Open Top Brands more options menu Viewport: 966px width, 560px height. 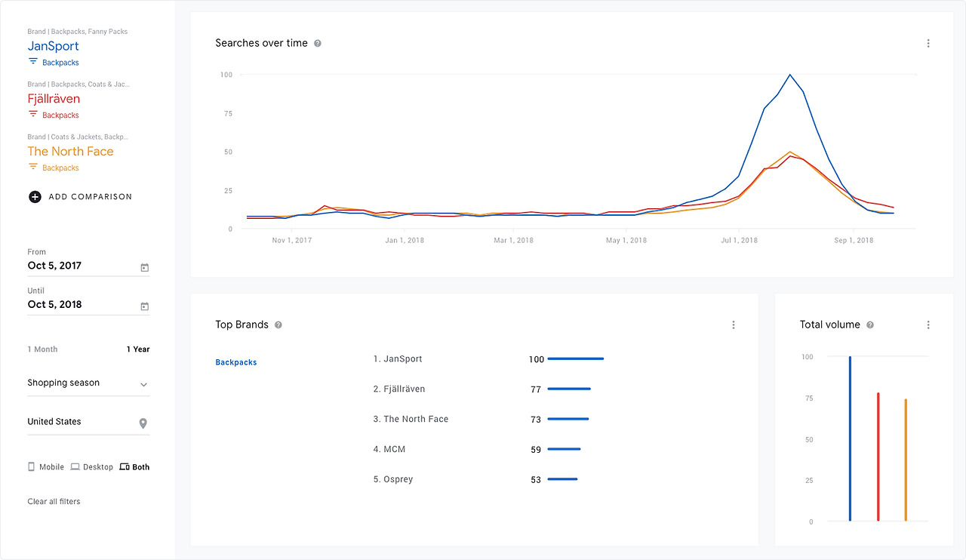tap(734, 325)
